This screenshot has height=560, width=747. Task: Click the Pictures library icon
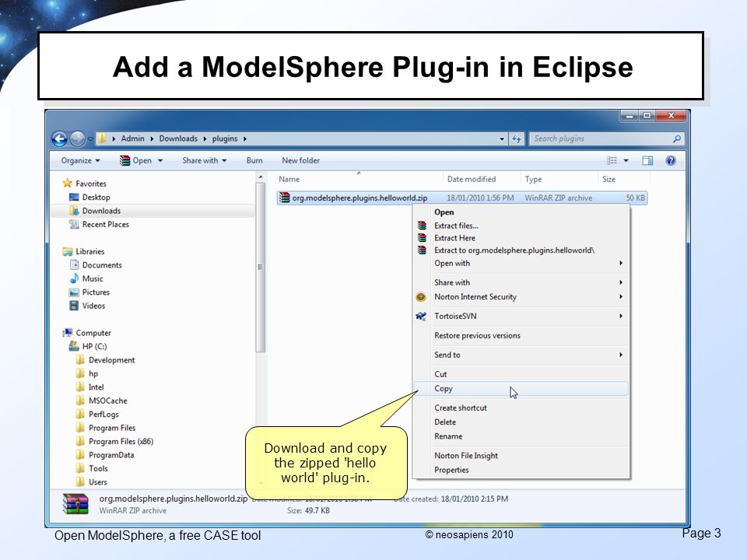(74, 292)
